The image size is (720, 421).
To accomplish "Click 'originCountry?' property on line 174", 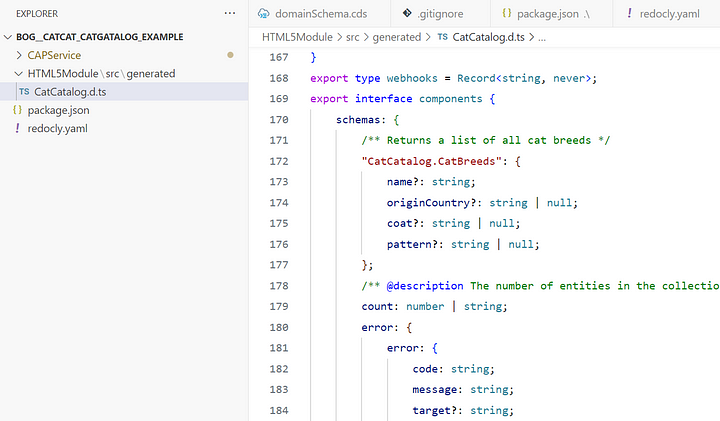I will click(431, 202).
